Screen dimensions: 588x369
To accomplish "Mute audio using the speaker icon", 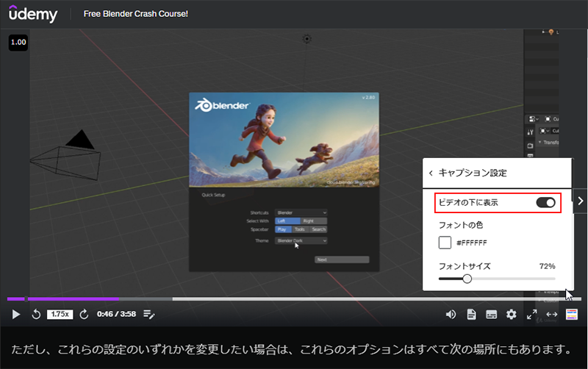I will tap(451, 315).
